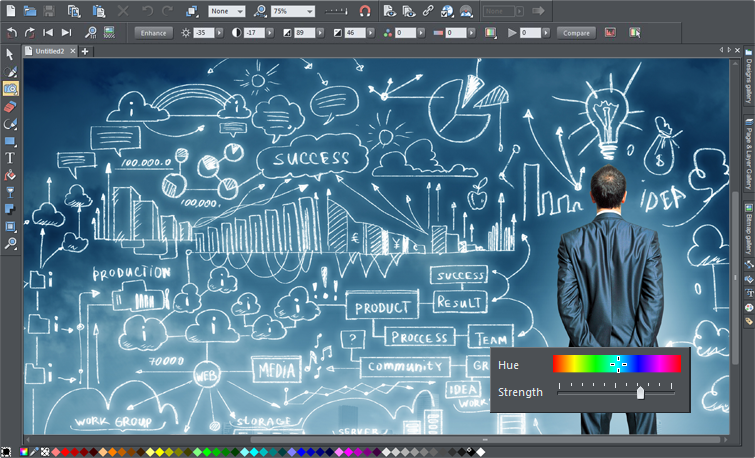
Task: Open the sharpen value slider arrow
Action: (546, 33)
